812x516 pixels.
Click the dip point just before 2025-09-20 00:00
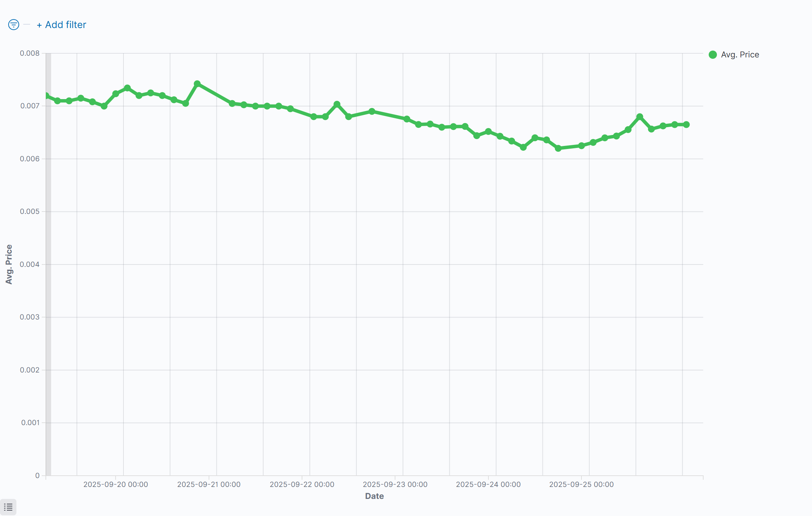point(104,106)
